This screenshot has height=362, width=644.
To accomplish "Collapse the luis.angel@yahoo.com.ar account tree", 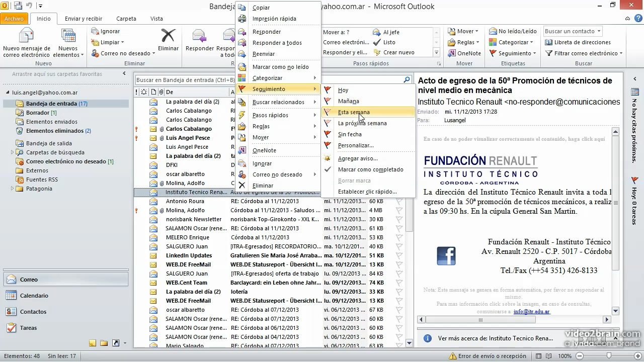I will click(8, 93).
